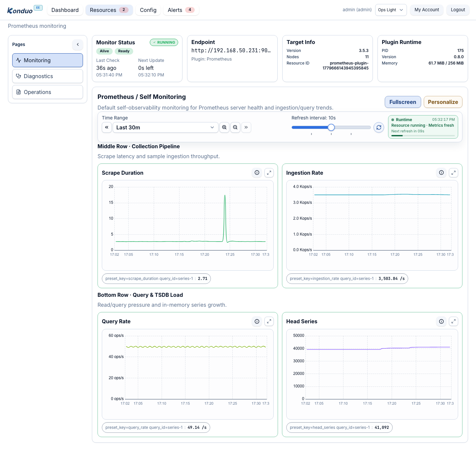Open the Diagnostics page
476x451 pixels.
[48, 76]
